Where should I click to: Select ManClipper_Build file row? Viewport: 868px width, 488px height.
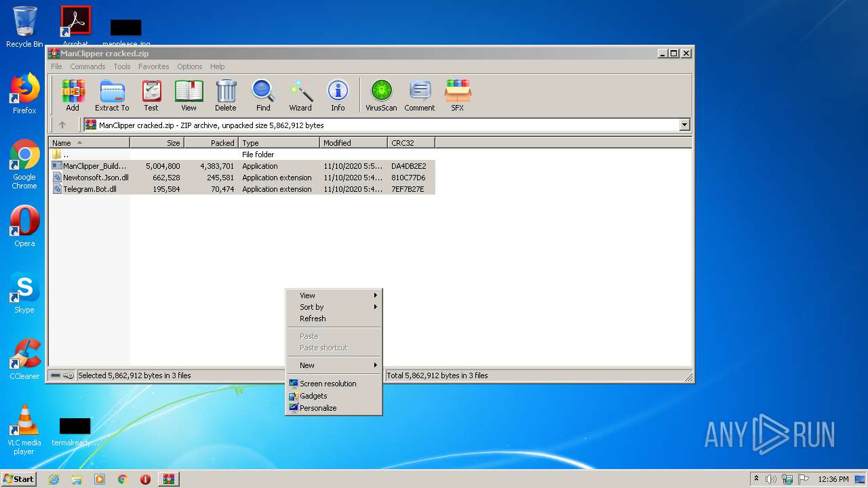coord(242,166)
